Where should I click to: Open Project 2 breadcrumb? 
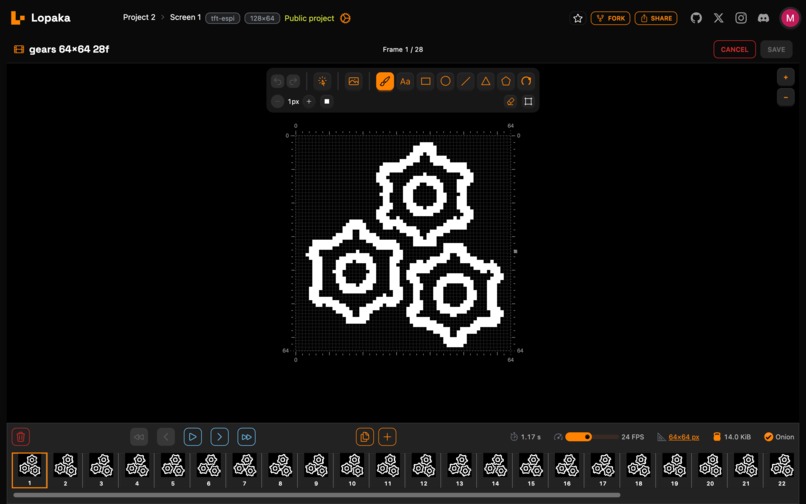coord(139,17)
